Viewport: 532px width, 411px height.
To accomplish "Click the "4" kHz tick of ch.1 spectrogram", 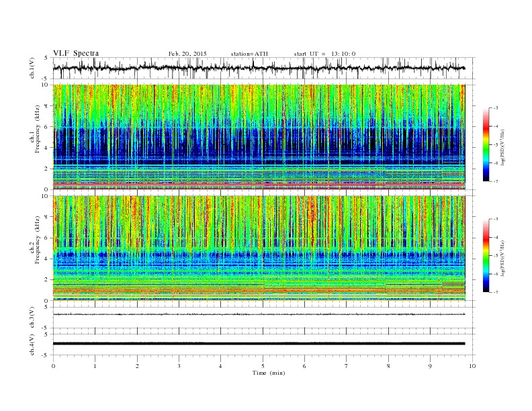I will click(47, 148).
